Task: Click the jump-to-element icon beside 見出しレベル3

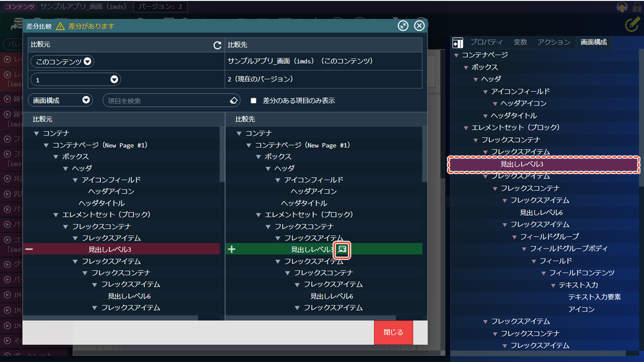Action: pos(342,249)
